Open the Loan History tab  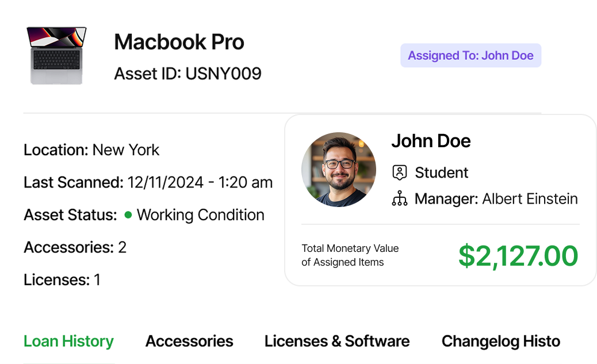click(68, 341)
